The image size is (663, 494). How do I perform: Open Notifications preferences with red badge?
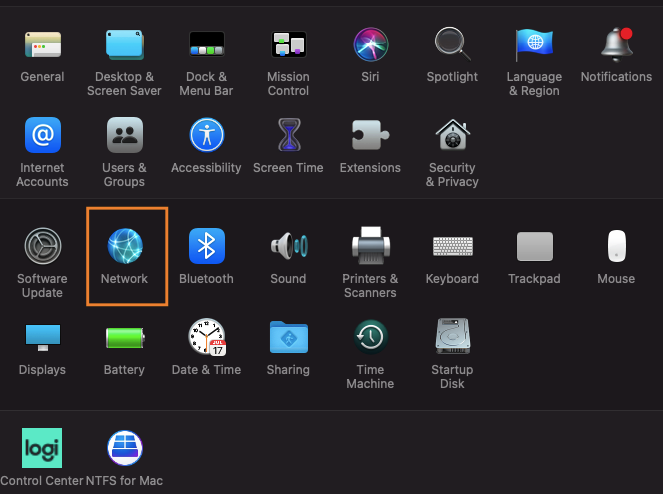click(616, 45)
